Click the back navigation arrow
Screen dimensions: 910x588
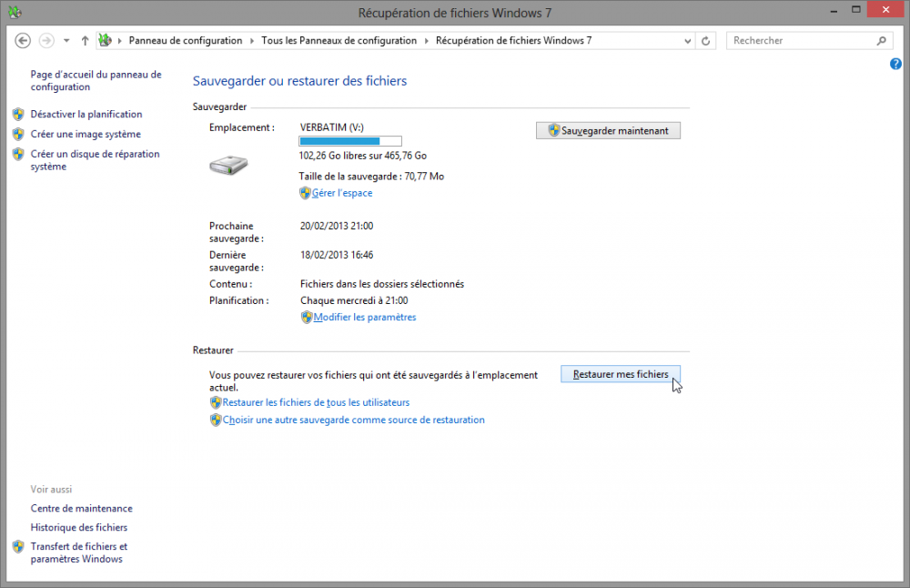[x=23, y=41]
